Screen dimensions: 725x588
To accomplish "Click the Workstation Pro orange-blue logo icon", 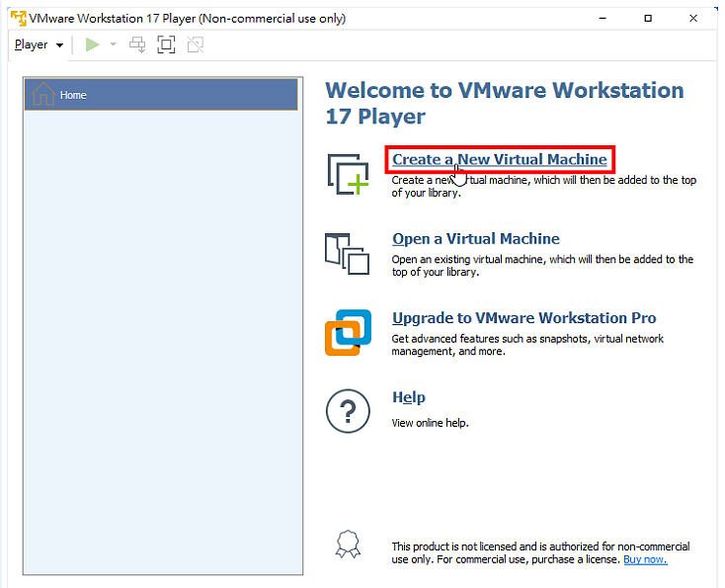I will pos(348,333).
